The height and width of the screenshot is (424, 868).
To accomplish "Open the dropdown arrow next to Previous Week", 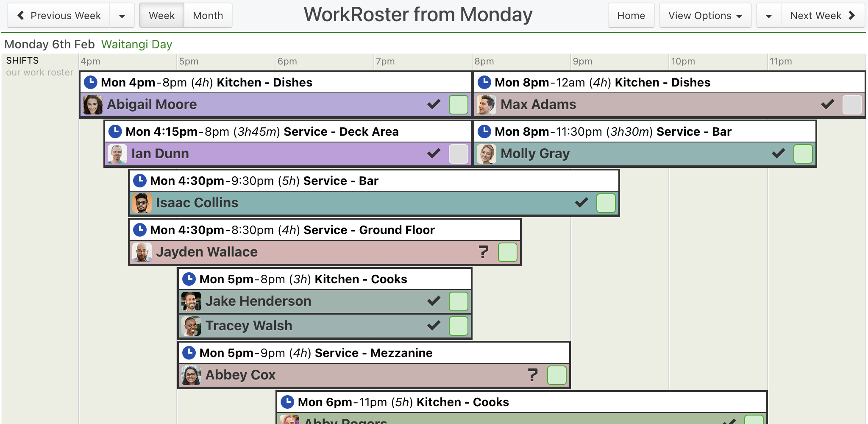I will point(122,16).
